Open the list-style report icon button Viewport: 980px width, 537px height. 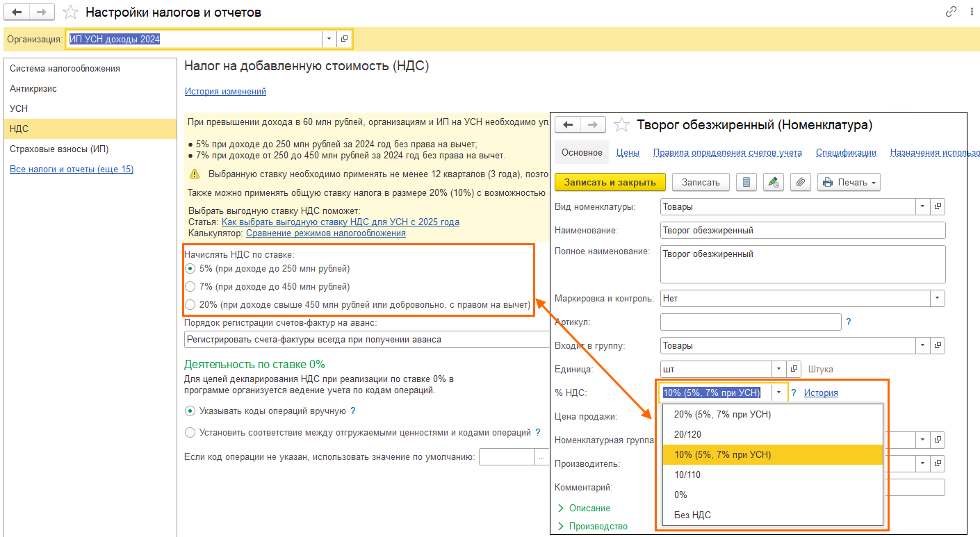click(746, 182)
